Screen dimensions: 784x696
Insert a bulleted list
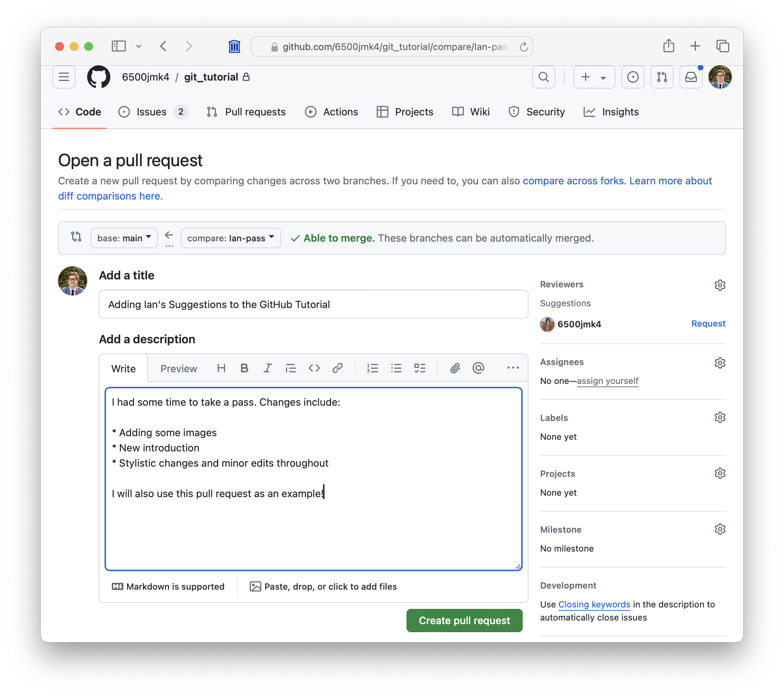pos(396,369)
